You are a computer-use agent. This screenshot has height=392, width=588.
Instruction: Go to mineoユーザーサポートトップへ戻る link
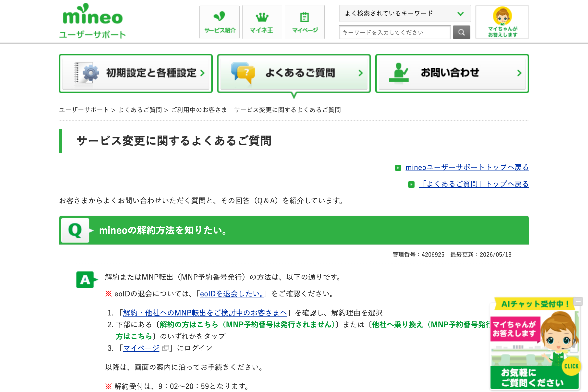[467, 167]
